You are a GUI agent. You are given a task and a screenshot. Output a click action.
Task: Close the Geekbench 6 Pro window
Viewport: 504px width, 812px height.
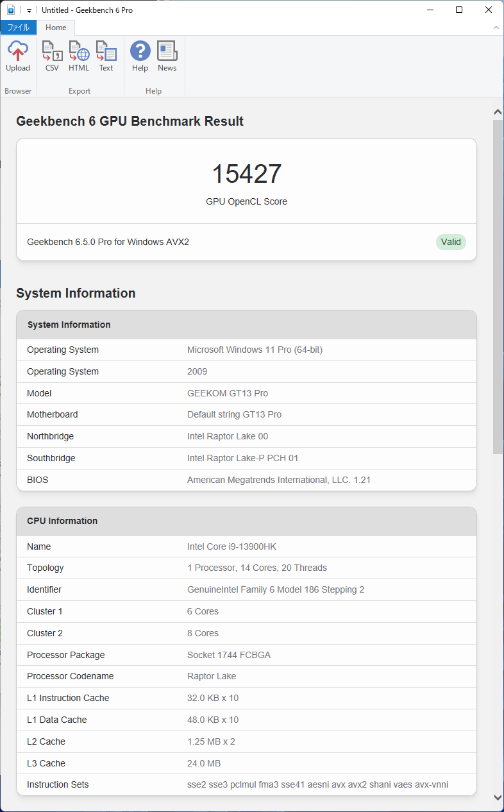(489, 10)
